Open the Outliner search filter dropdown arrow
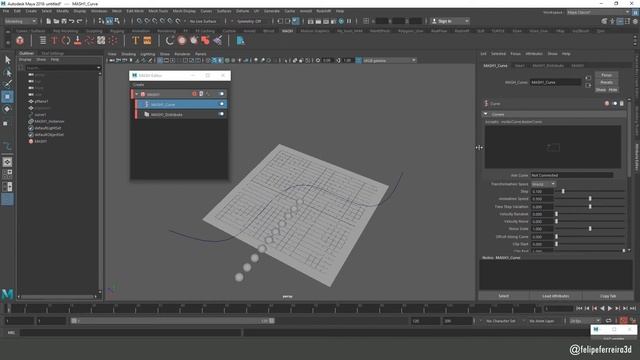 (98, 68)
